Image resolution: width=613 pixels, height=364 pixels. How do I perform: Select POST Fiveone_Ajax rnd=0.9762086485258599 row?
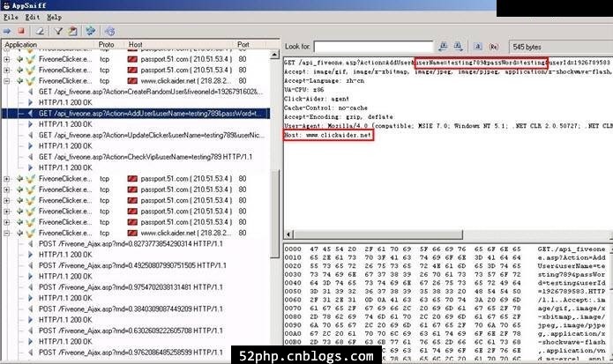(131, 353)
